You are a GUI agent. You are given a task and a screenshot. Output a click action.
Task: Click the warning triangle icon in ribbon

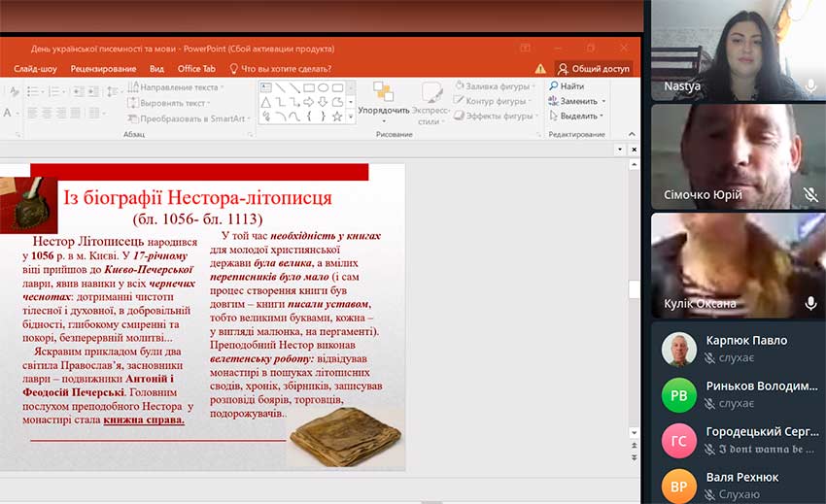pyautogui.click(x=540, y=69)
